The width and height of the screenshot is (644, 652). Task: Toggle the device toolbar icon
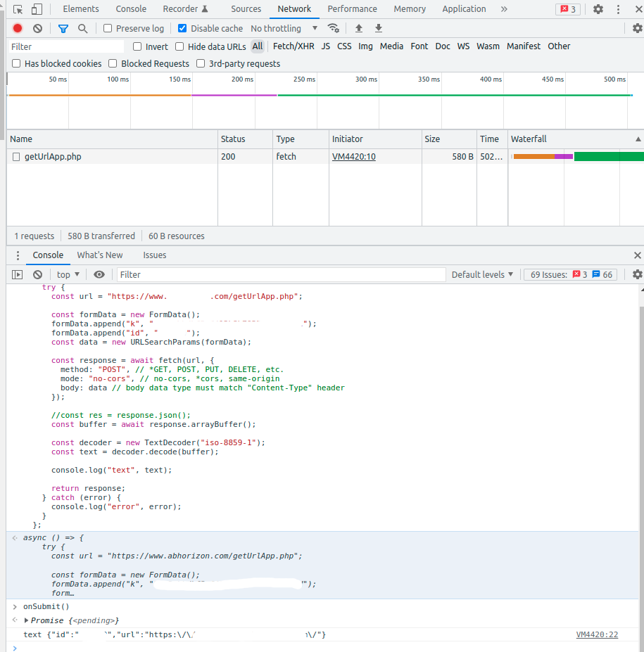(37, 9)
